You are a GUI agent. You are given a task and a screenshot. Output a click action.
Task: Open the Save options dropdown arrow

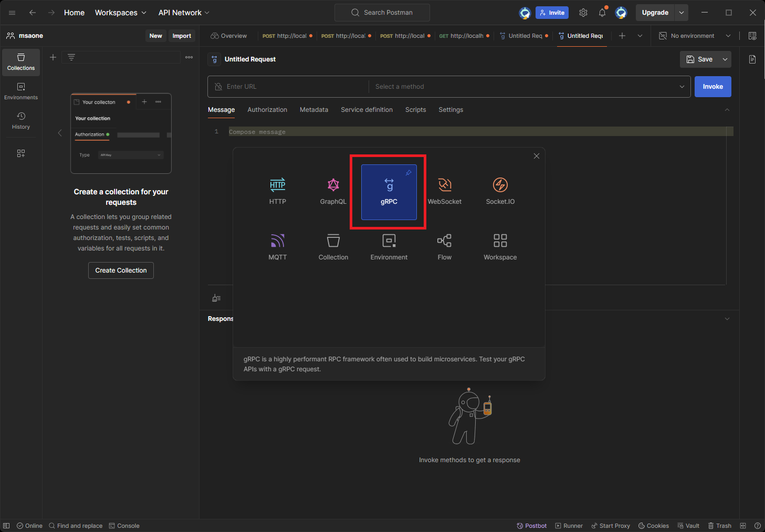[725, 59]
